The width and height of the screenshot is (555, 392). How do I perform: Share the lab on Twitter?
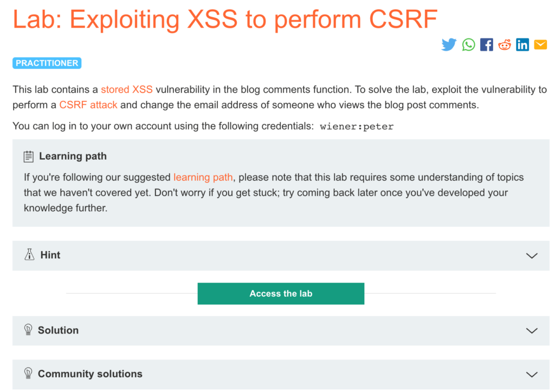pyautogui.click(x=449, y=44)
